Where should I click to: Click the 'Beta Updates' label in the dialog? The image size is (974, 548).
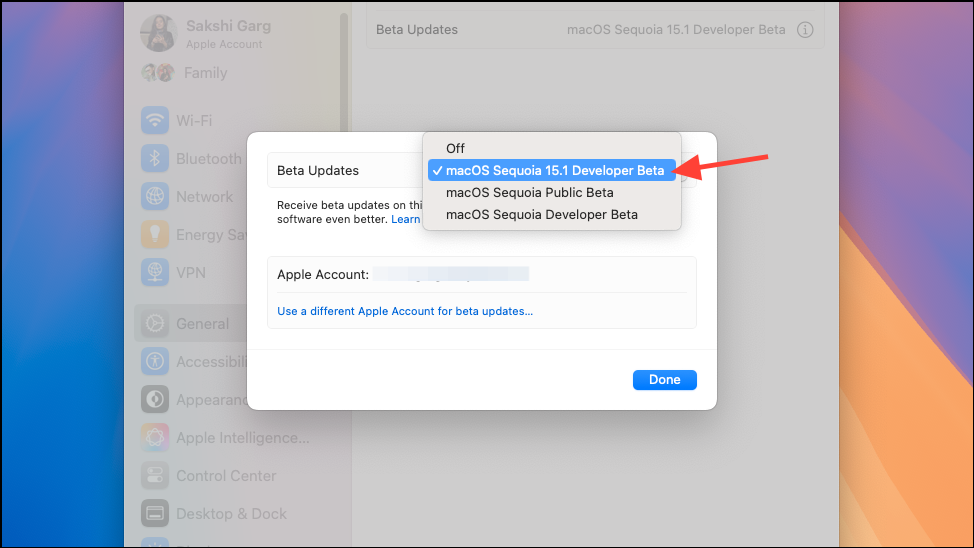coord(318,170)
